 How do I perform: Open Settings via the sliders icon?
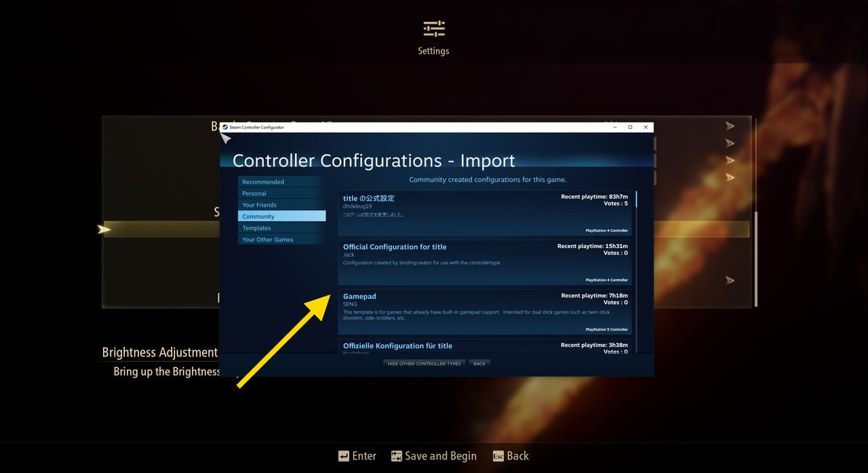click(x=433, y=30)
